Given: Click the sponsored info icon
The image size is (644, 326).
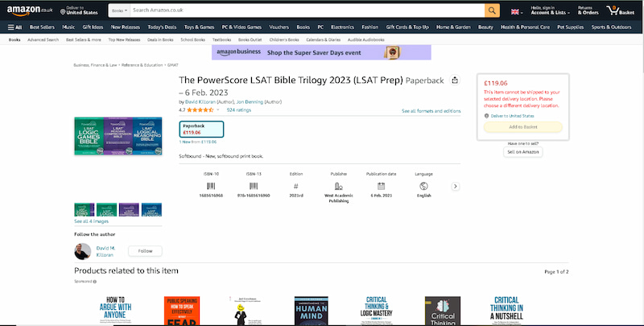Looking at the screenshot, I should pyautogui.click(x=95, y=282).
